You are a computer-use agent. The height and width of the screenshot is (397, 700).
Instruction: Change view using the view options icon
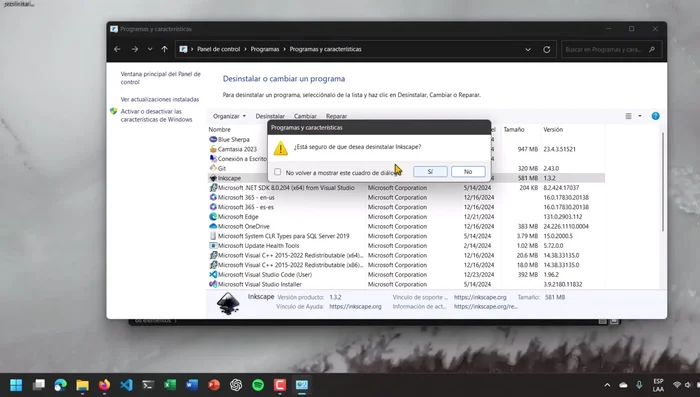[629, 116]
